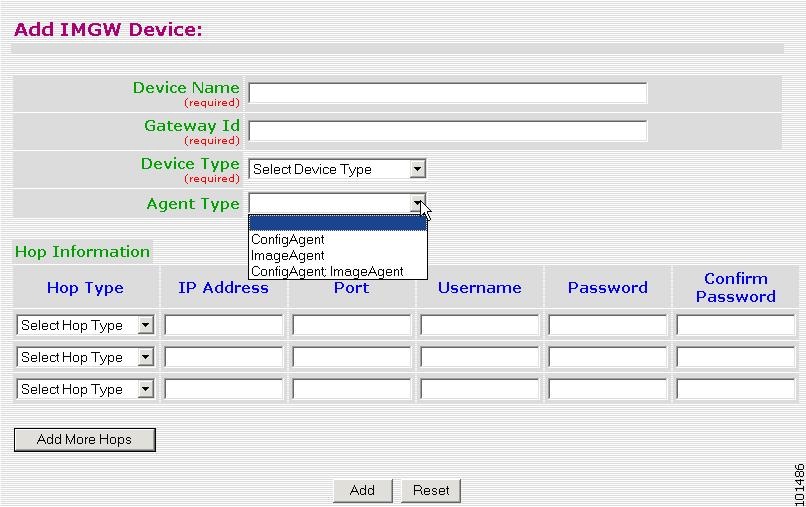Click first row IP Address field
The width and height of the screenshot is (806, 507).
pos(224,325)
